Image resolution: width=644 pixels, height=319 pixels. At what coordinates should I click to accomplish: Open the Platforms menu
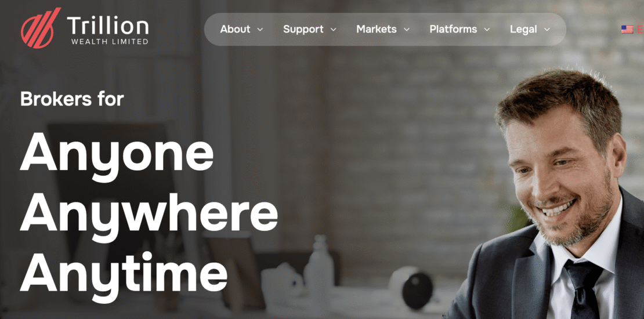453,29
